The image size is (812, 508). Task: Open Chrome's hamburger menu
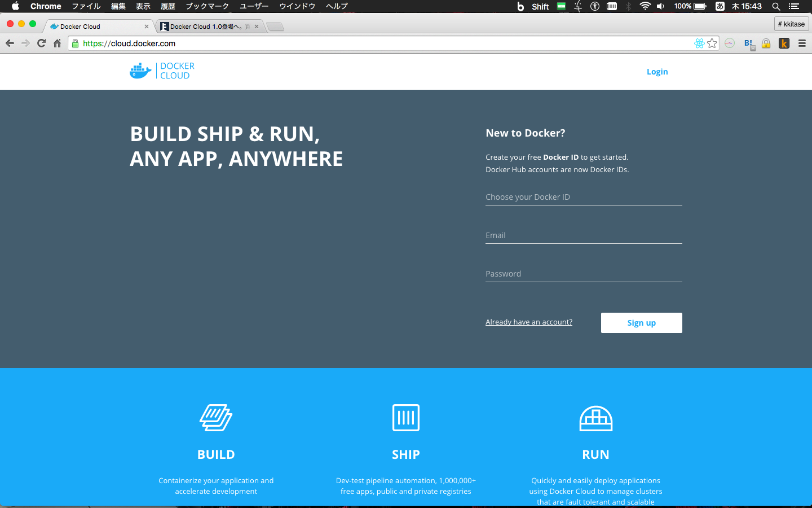coord(801,43)
